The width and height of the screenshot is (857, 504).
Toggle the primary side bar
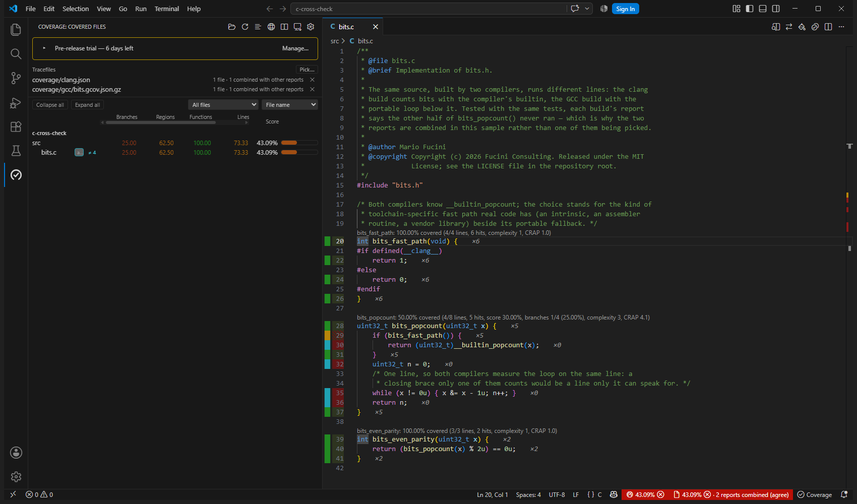[x=750, y=9]
